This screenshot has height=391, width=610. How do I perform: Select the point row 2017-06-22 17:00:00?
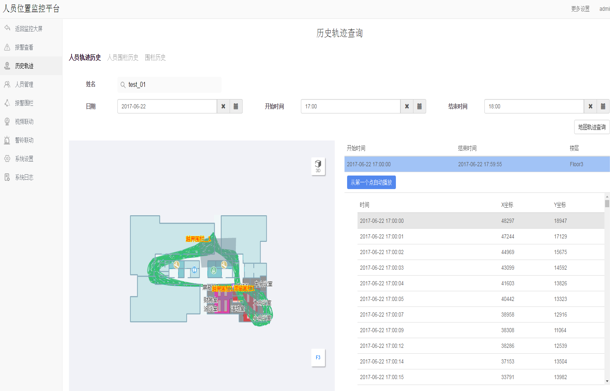[x=481, y=221]
